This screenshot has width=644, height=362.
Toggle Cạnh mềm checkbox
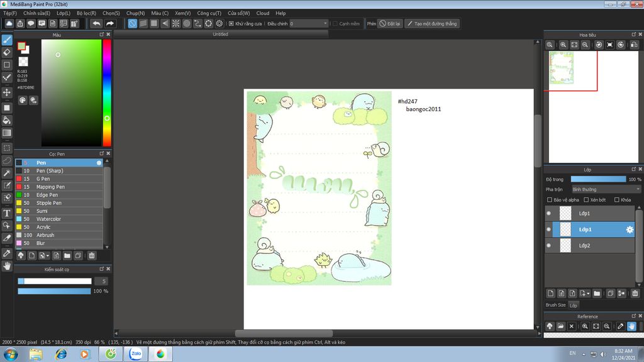pyautogui.click(x=335, y=23)
